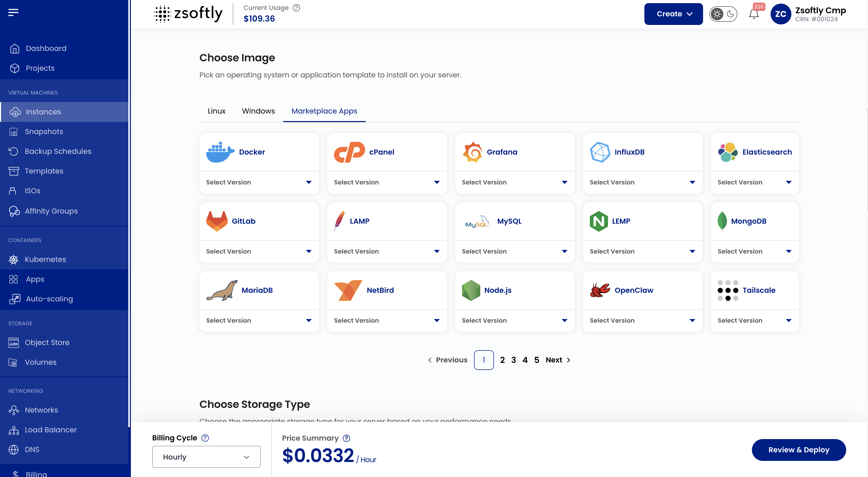Click the OpenClaw lobster icon

[600, 290]
